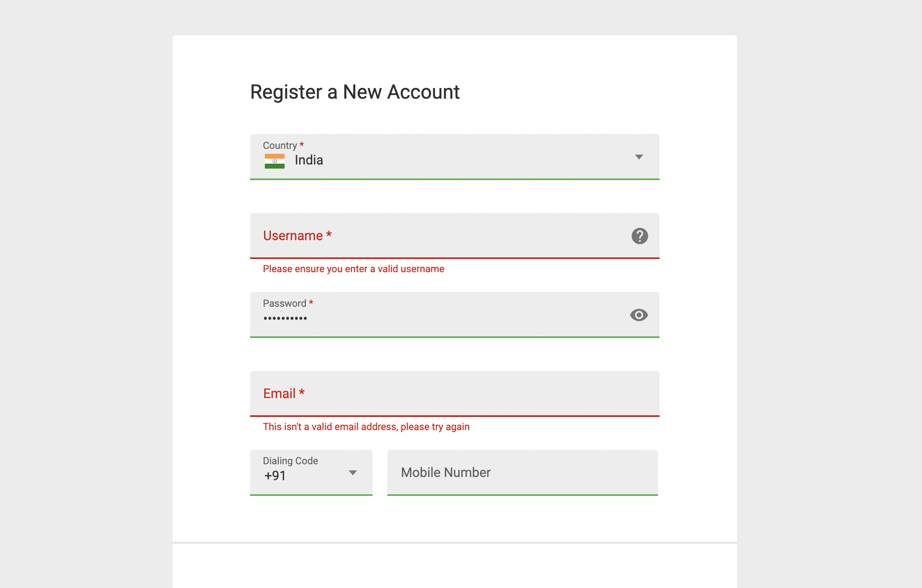This screenshot has height=588, width=922.
Task: Click the invalid email error message
Action: [366, 426]
